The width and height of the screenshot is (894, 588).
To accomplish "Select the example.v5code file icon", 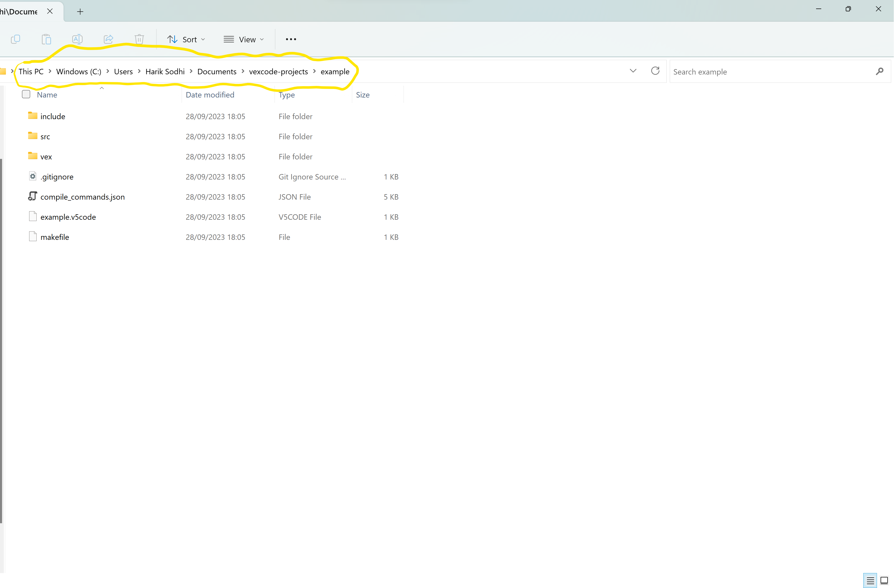I will pyautogui.click(x=33, y=216).
